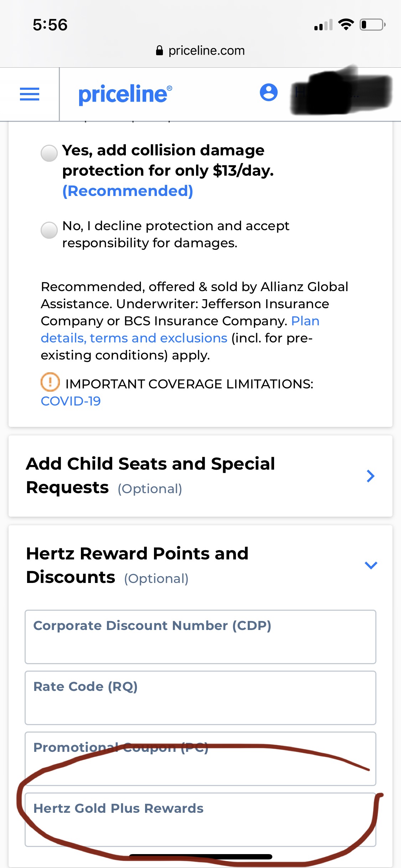The image size is (401, 868).
Task: Tap the cellular signal bars icon
Action: click(323, 25)
